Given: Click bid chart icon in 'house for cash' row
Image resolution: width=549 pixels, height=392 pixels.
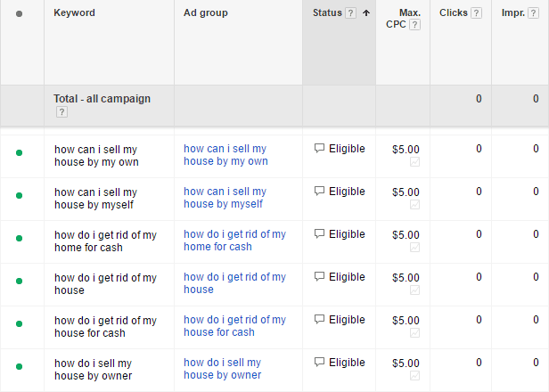Looking at the screenshot, I should point(415,332).
